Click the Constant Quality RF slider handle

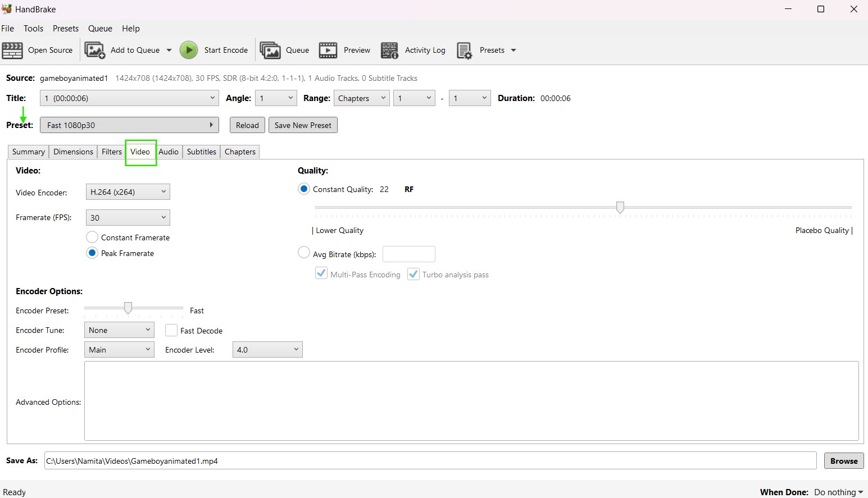(620, 208)
